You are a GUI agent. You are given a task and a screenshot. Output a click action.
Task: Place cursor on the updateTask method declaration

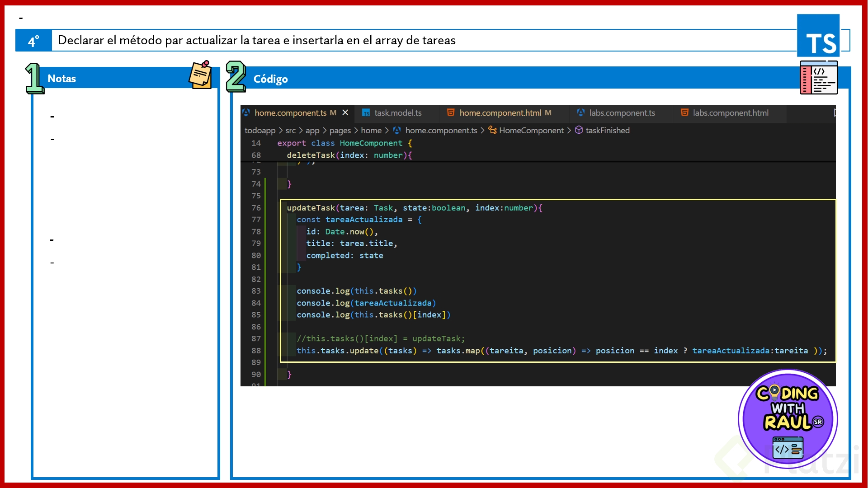point(311,208)
